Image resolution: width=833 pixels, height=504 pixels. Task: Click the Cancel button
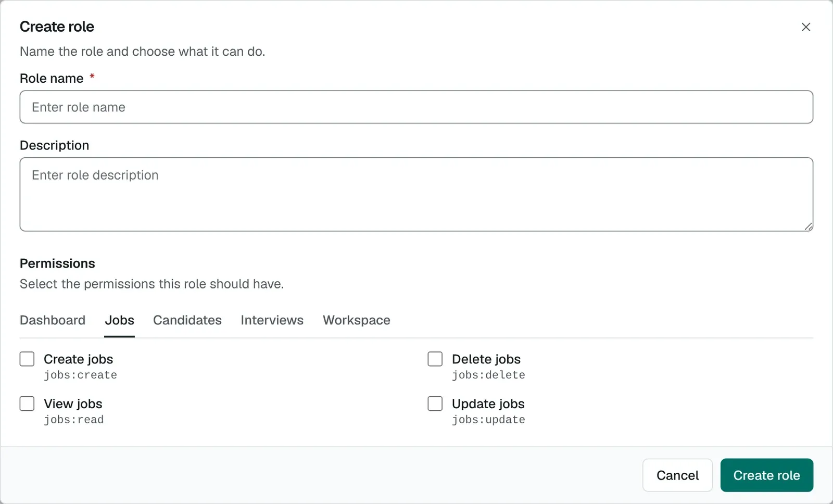click(x=677, y=475)
